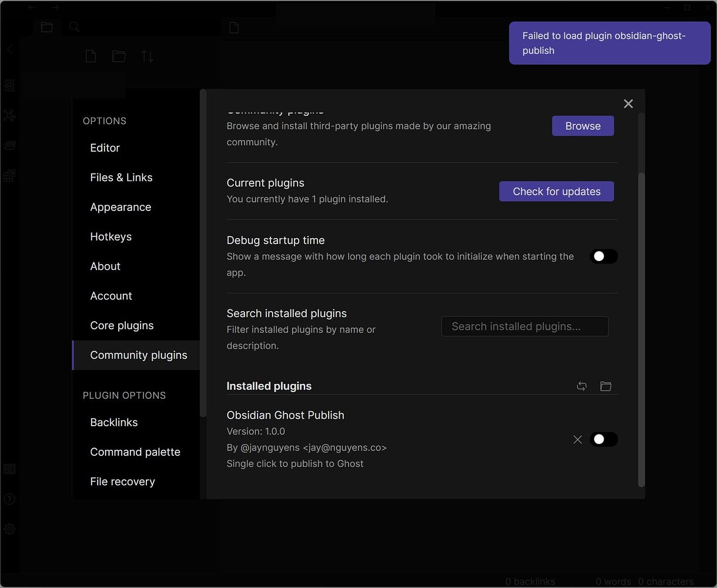Viewport: 717px width, 588px height.
Task: Open the Hotkeys settings section
Action: [111, 236]
